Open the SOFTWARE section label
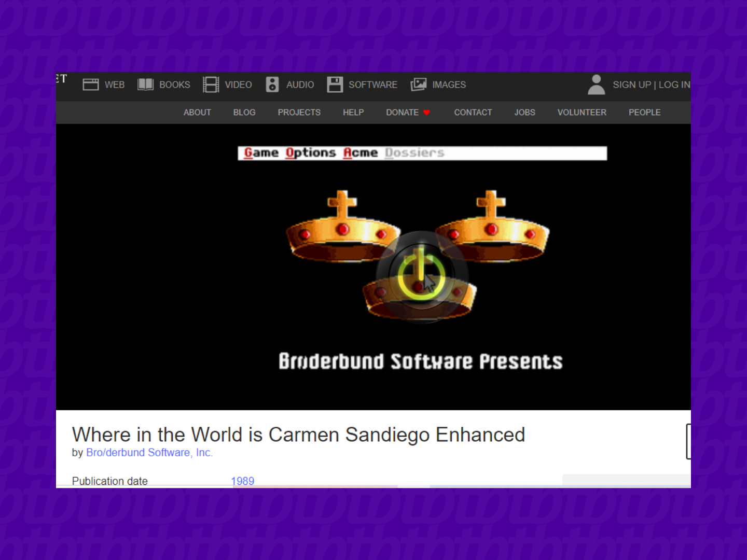 click(373, 85)
